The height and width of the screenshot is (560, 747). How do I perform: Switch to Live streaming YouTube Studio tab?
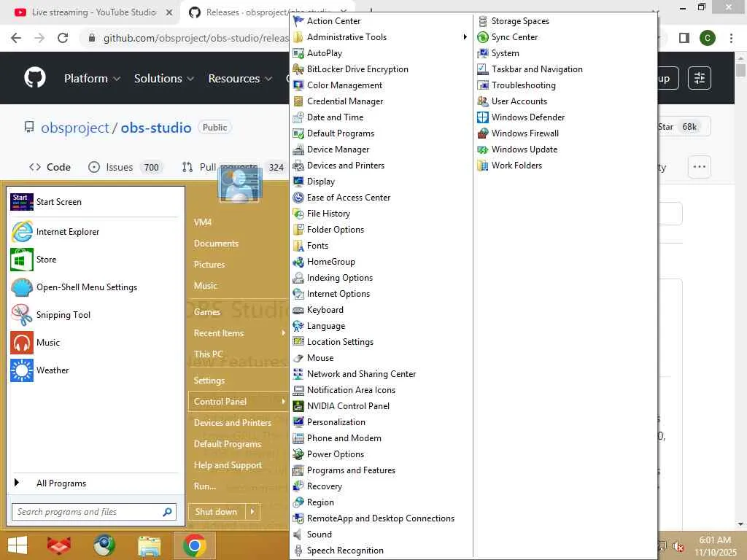(93, 12)
